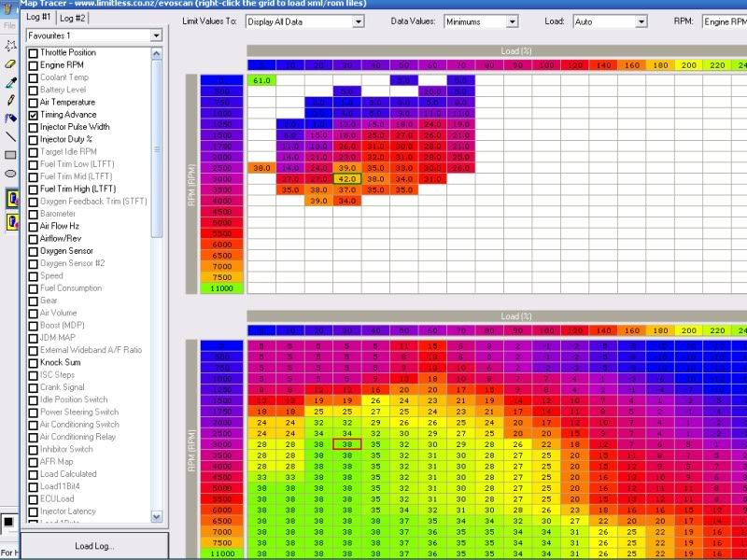Click the parameter list scroll down arrow
The width and height of the screenshot is (747, 560).
point(156,516)
